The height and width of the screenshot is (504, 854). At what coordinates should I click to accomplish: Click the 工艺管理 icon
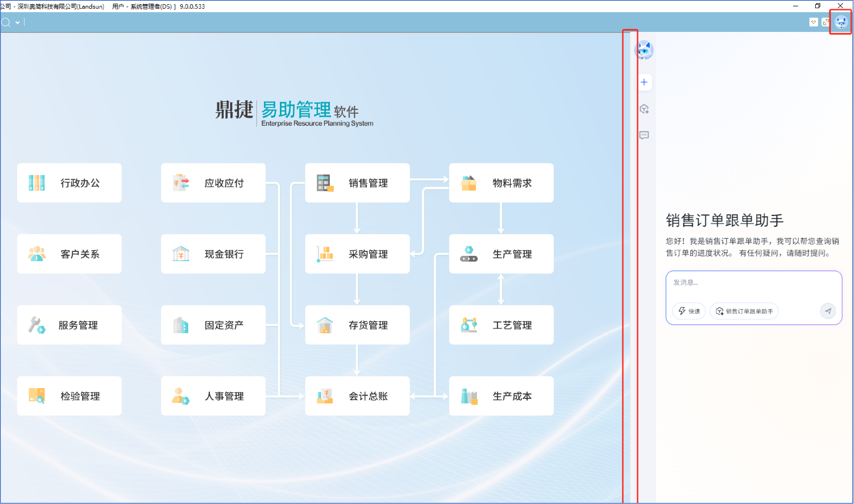pyautogui.click(x=469, y=325)
